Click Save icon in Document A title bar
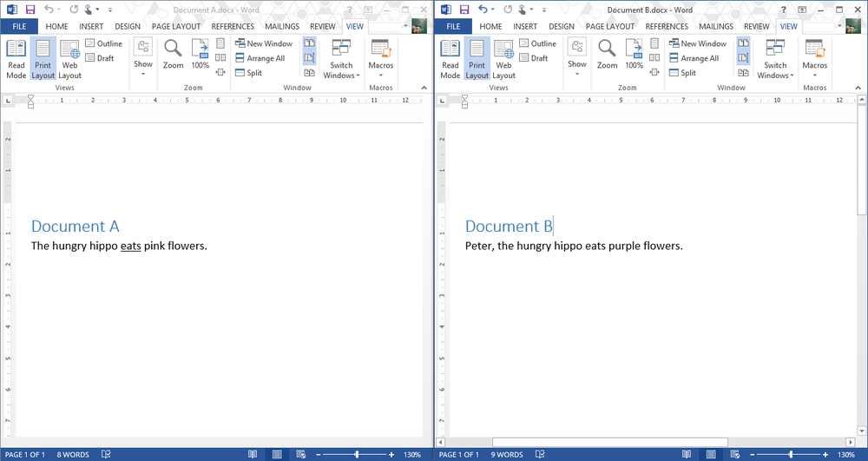Viewport: 868px width, 461px height. [30, 10]
